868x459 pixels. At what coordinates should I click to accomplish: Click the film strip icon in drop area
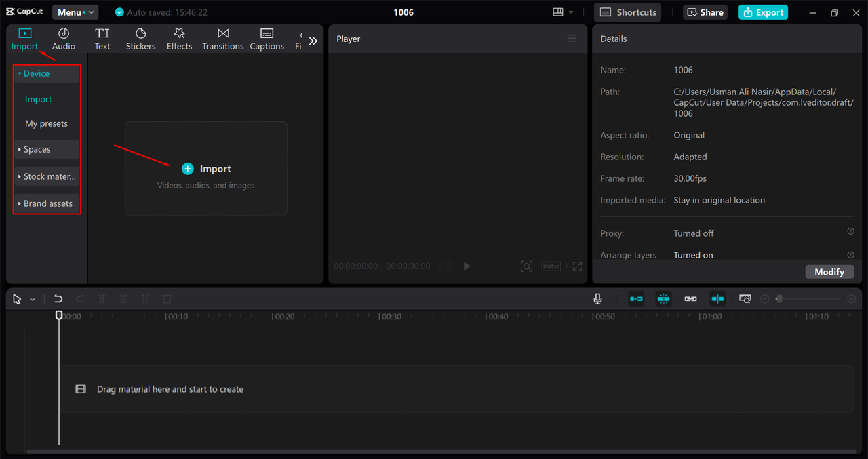tap(81, 389)
